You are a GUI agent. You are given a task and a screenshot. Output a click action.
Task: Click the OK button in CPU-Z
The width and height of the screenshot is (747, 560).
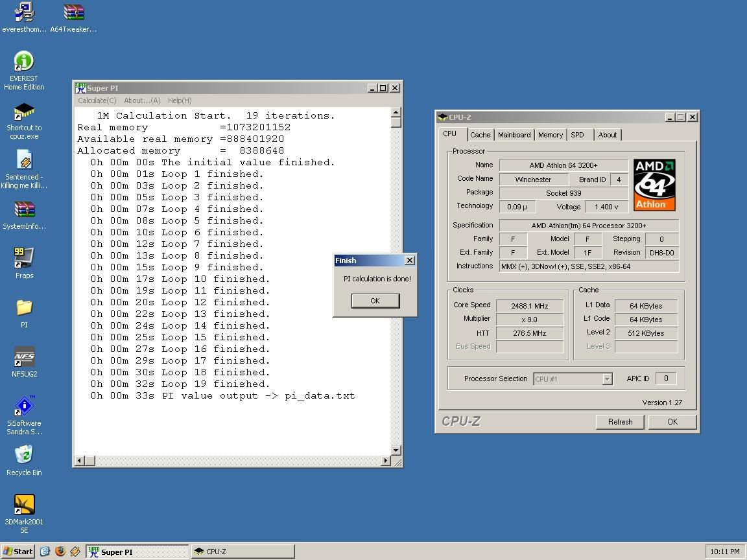(x=672, y=422)
